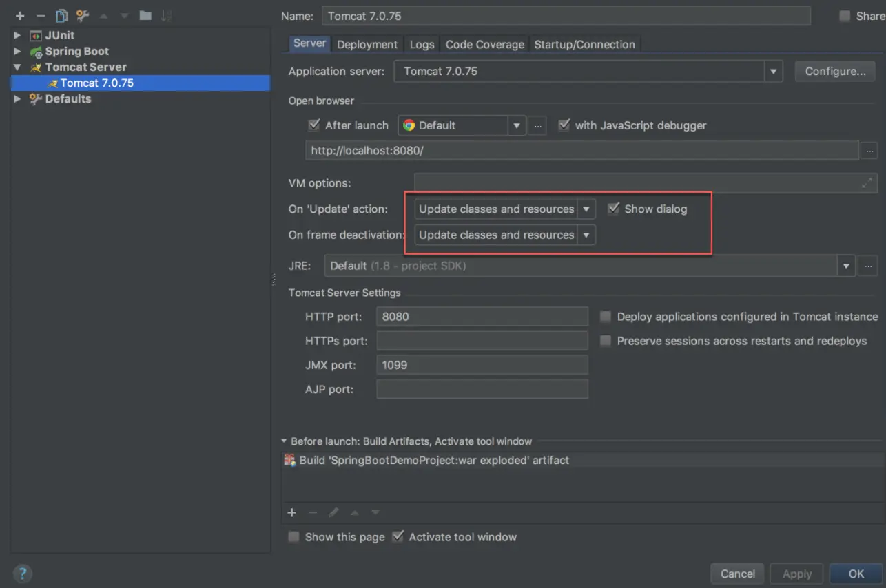
Task: Switch to the Deployment tab
Action: 367,44
